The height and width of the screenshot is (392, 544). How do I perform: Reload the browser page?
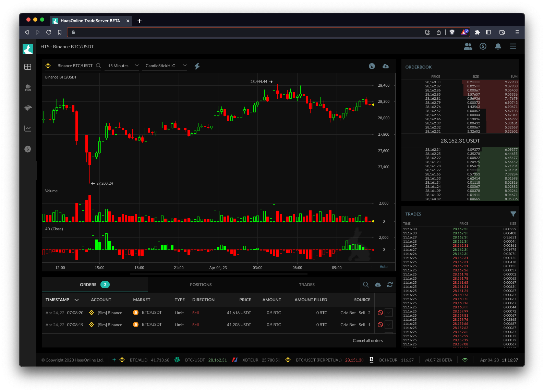49,32
